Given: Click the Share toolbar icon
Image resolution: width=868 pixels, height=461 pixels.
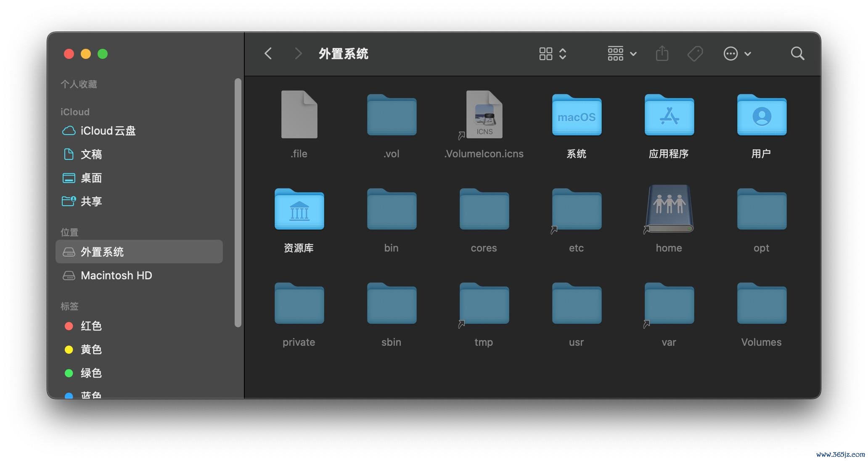Looking at the screenshot, I should (662, 54).
